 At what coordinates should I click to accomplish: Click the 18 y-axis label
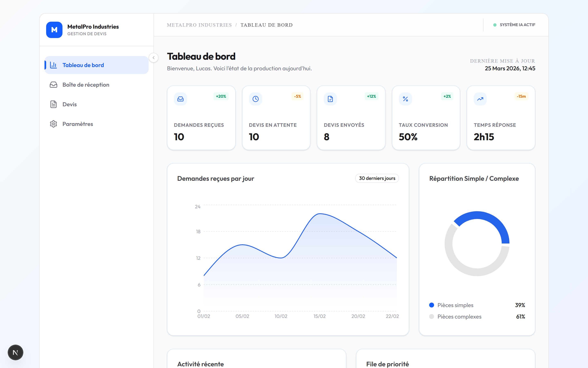(x=198, y=231)
